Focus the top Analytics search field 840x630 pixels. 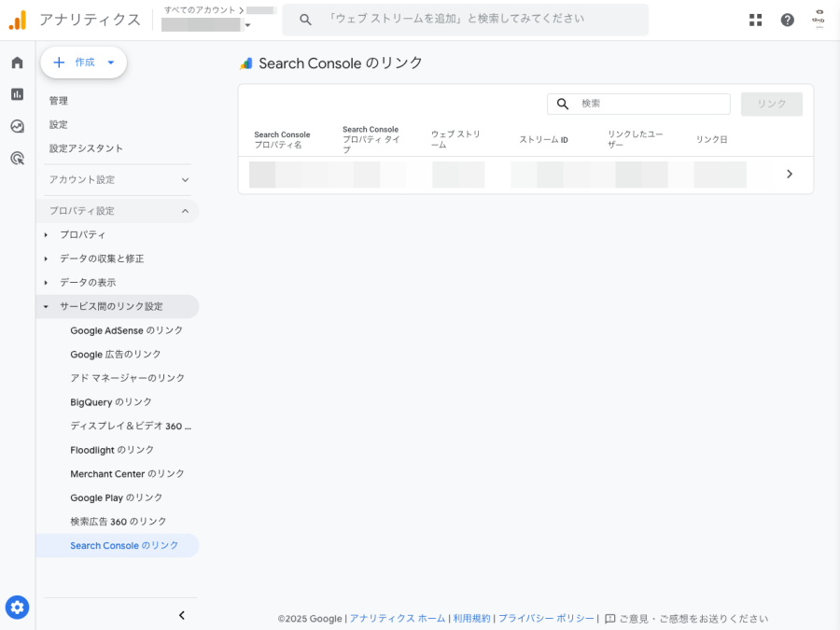point(465,20)
